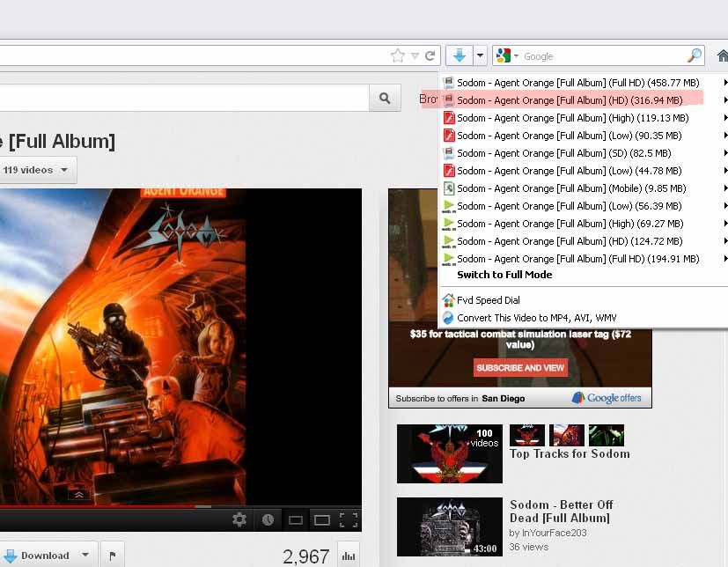Click the file icon of SD (82.5 MB) row

[448, 153]
